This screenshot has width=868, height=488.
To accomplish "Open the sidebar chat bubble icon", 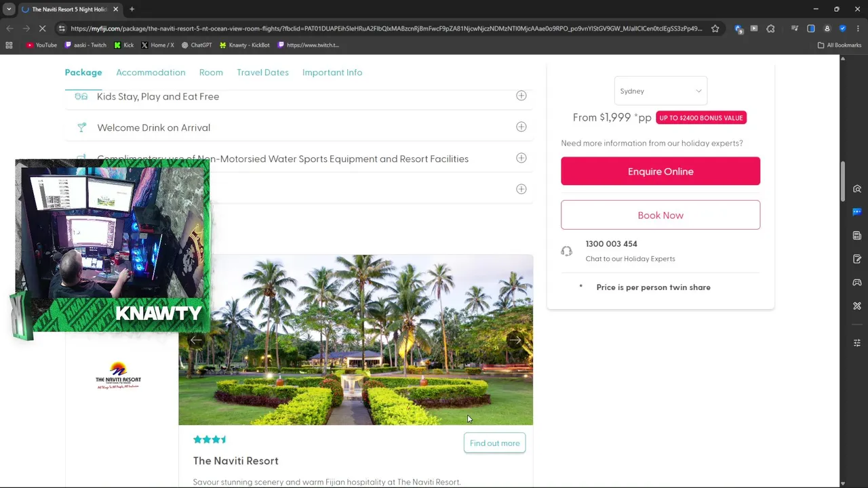I will click(857, 212).
